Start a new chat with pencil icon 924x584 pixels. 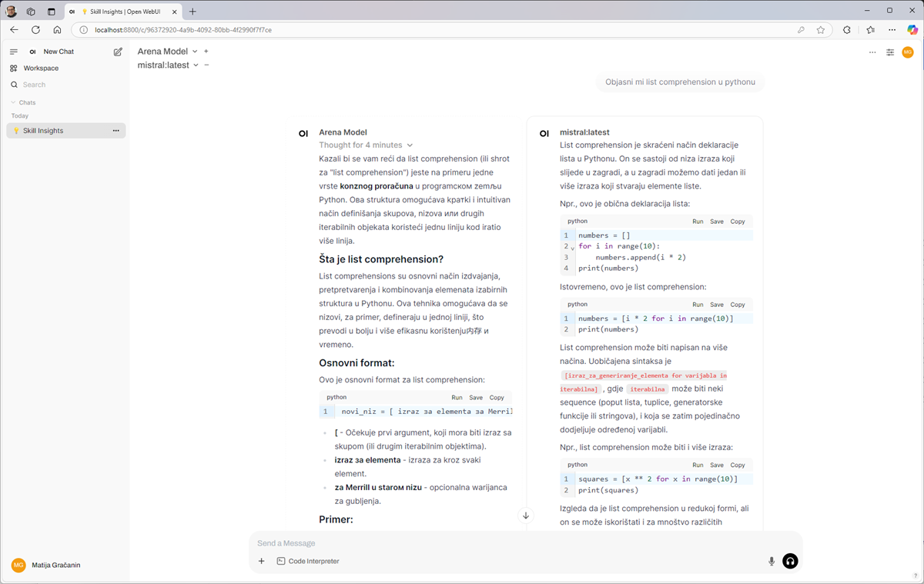pyautogui.click(x=118, y=52)
